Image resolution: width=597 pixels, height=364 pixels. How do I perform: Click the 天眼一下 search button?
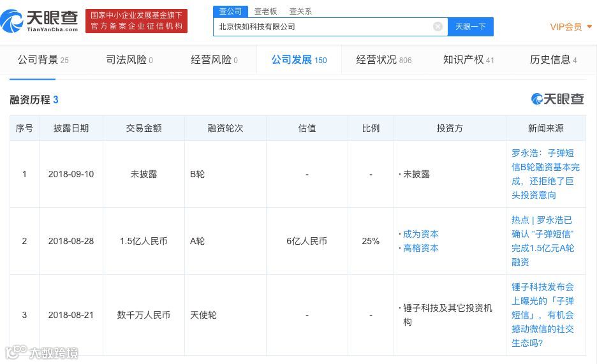point(471,27)
